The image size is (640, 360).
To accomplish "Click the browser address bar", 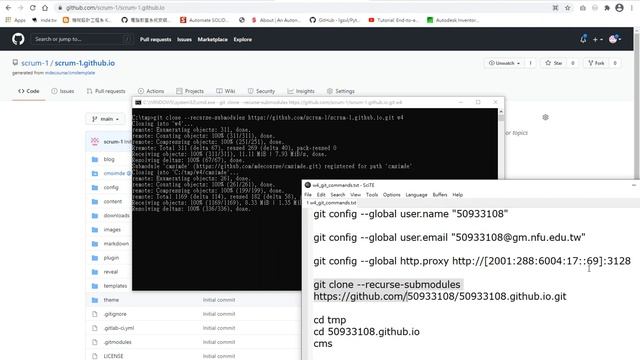I will point(302,8).
